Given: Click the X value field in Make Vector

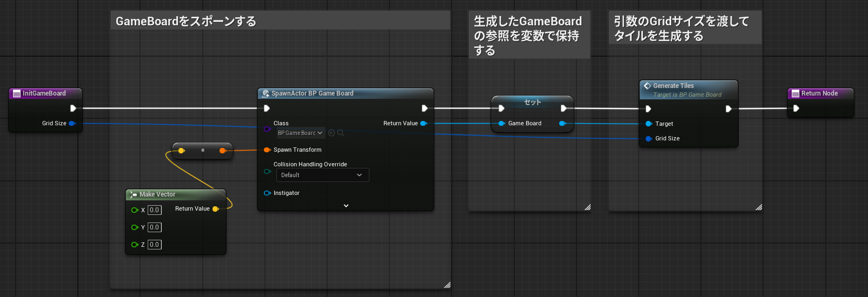Looking at the screenshot, I should coord(155,210).
